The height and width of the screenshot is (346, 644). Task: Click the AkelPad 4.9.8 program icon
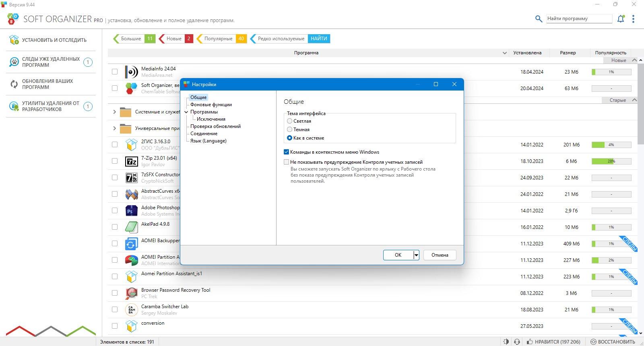tap(131, 227)
